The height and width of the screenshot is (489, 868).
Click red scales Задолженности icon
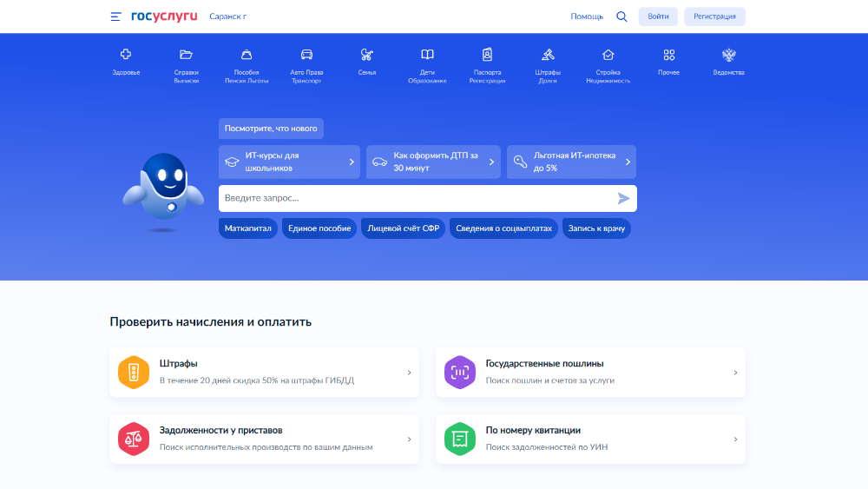[x=134, y=439]
